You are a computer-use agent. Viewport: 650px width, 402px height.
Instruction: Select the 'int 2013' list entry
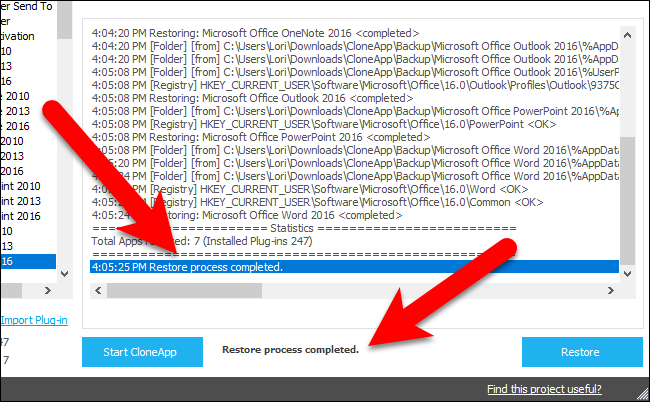tap(21, 201)
